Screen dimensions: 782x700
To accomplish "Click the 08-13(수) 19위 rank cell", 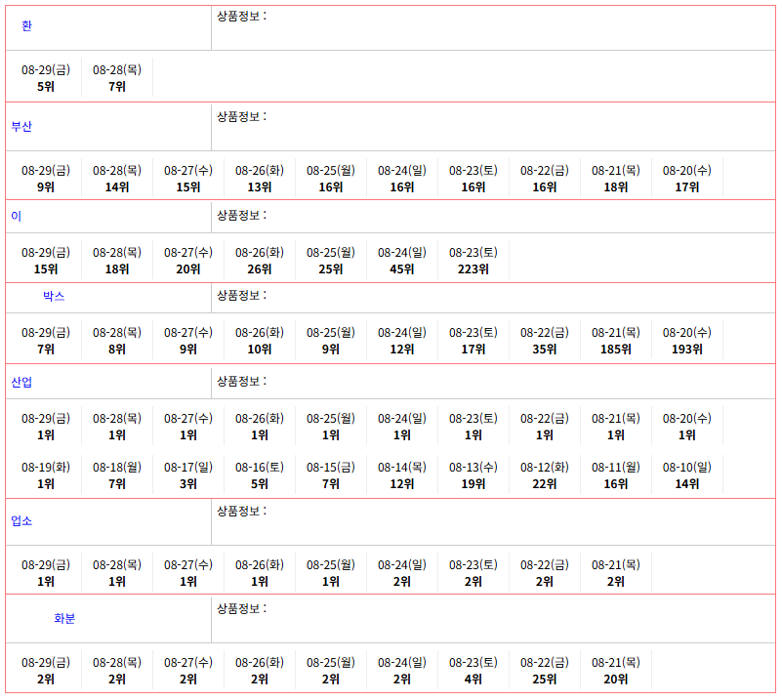I will coord(473,475).
